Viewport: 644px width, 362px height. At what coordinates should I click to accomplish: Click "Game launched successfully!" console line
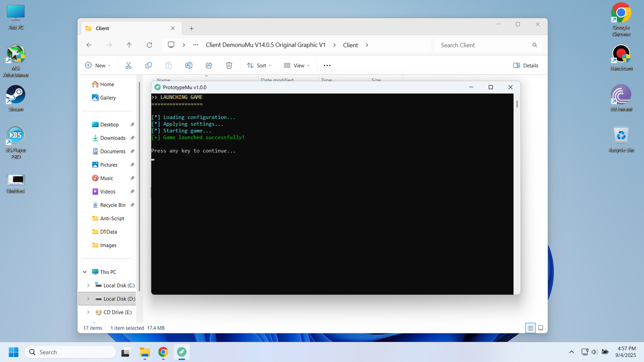pos(198,137)
